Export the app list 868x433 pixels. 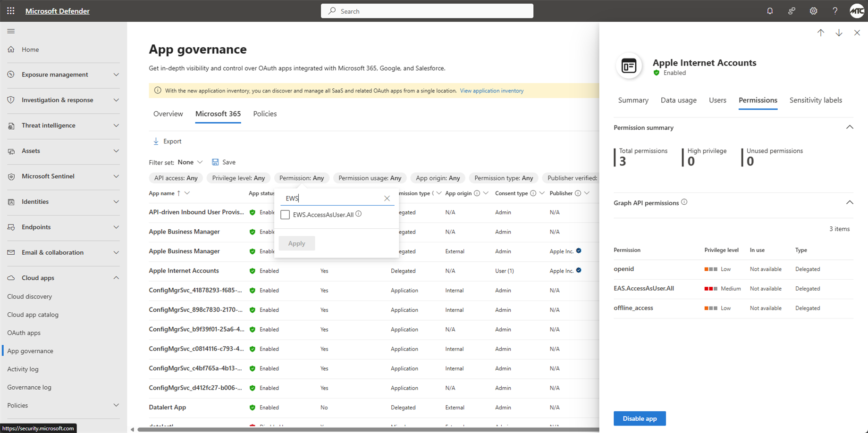click(167, 141)
